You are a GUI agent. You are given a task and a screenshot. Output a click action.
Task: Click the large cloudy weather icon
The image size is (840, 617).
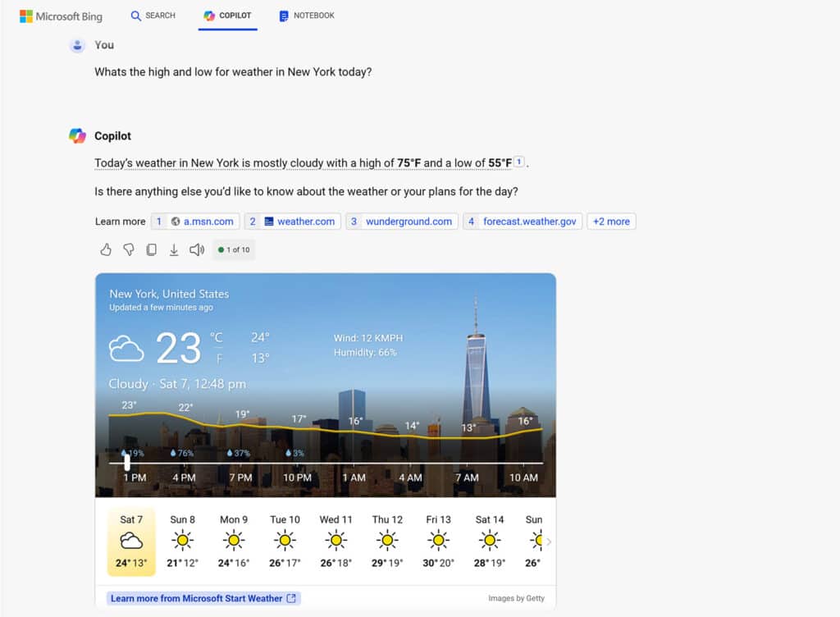tap(126, 349)
